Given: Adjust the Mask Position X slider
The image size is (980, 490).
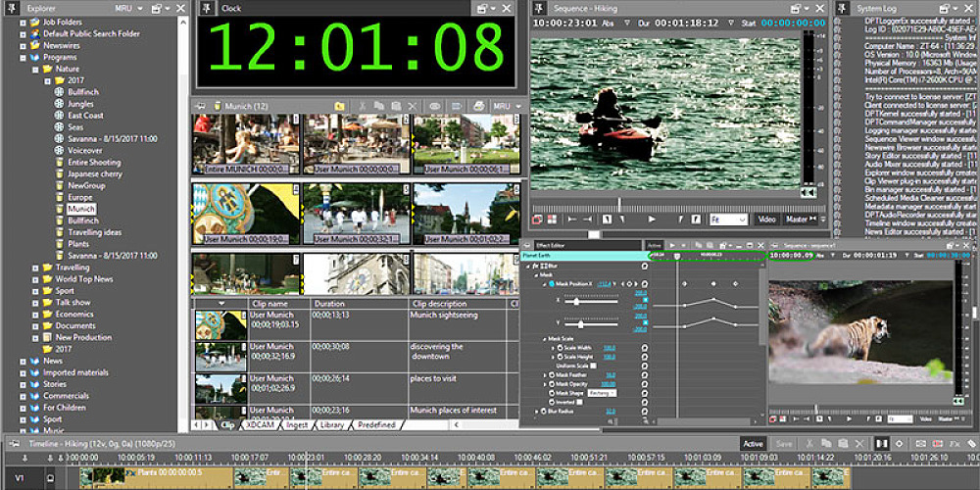Looking at the screenshot, I should (x=578, y=301).
